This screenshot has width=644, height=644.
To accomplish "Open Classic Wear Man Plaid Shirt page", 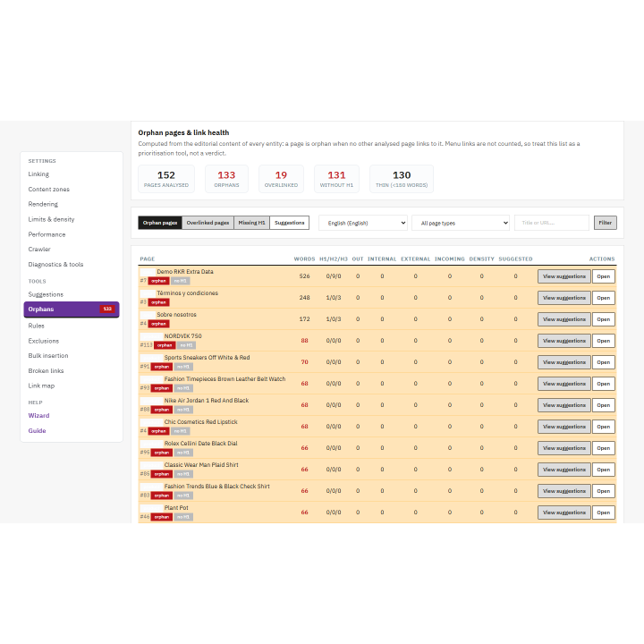I will 604,470.
